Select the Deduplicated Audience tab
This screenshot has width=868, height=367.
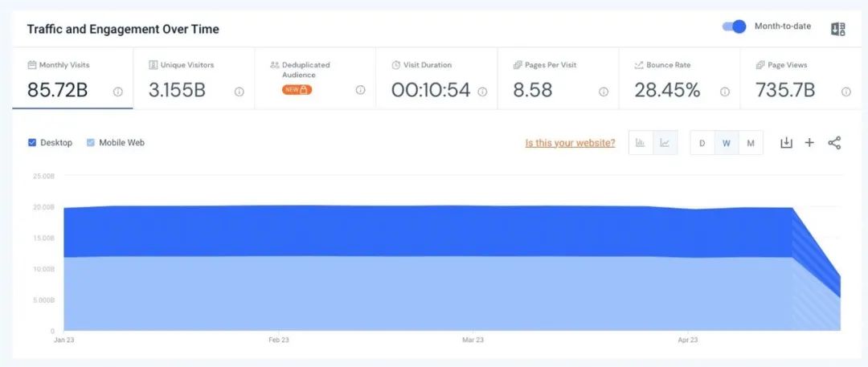click(x=315, y=78)
